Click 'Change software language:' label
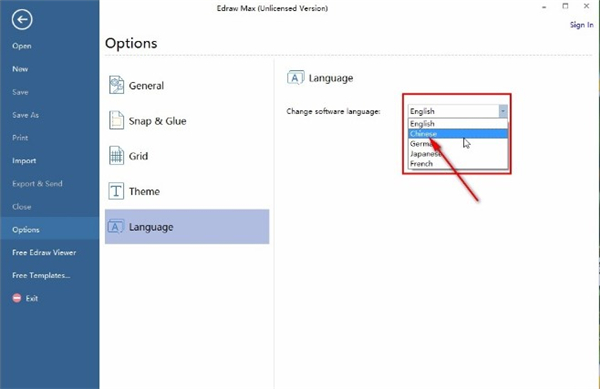 point(333,111)
